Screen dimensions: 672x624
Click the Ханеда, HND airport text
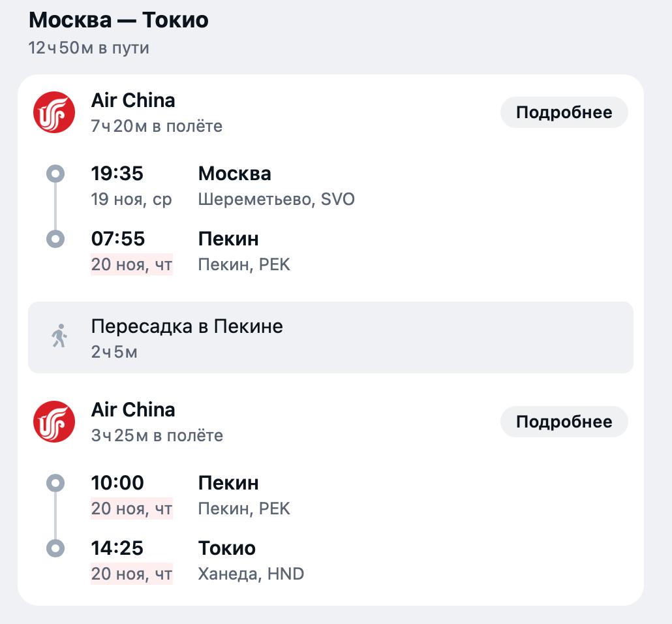click(x=251, y=574)
